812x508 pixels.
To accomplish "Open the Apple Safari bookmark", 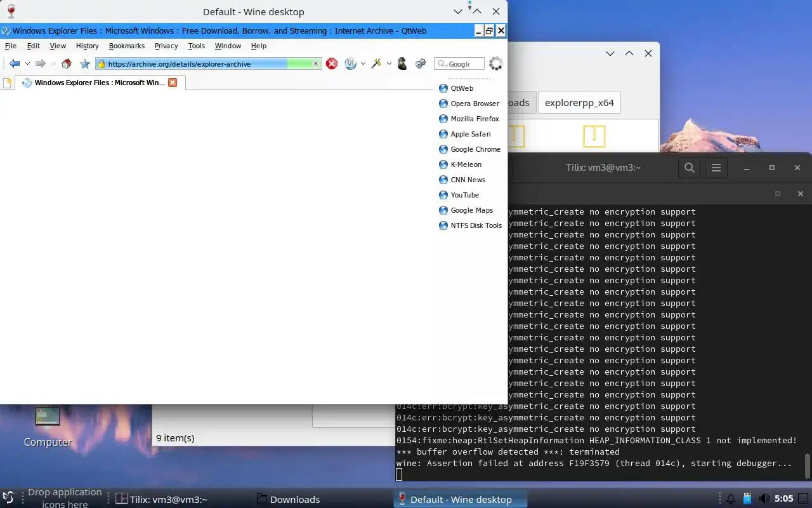I will coord(465,134).
